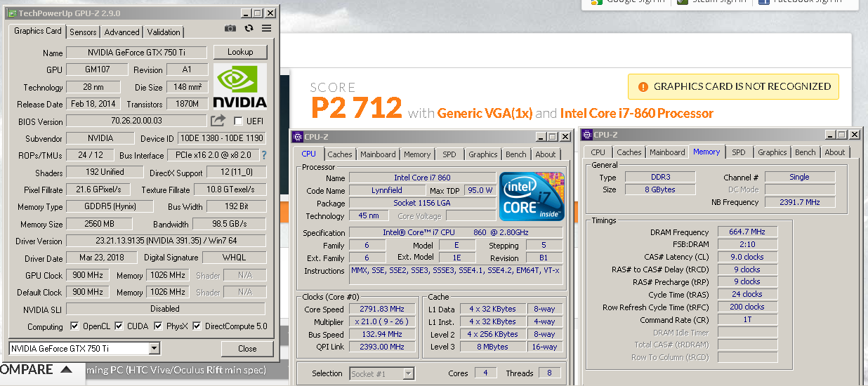Click Digital Signature WHQL value

point(235,258)
